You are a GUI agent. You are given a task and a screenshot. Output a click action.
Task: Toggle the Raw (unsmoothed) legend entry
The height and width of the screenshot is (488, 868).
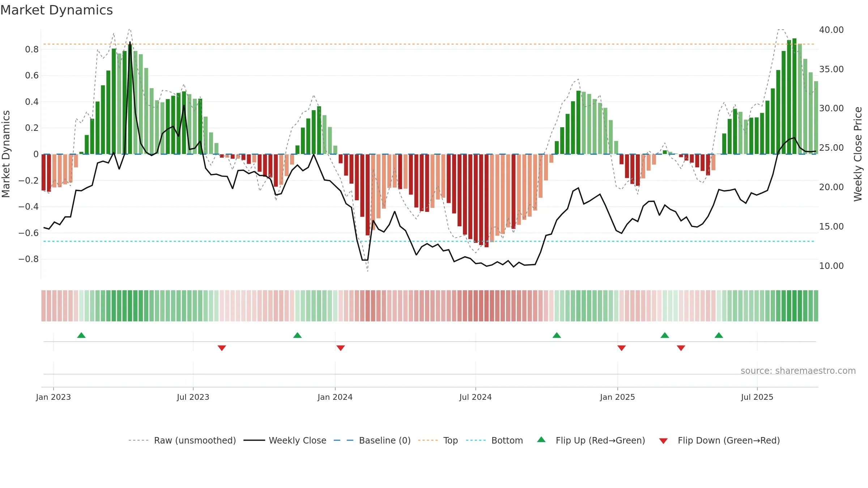pos(182,440)
